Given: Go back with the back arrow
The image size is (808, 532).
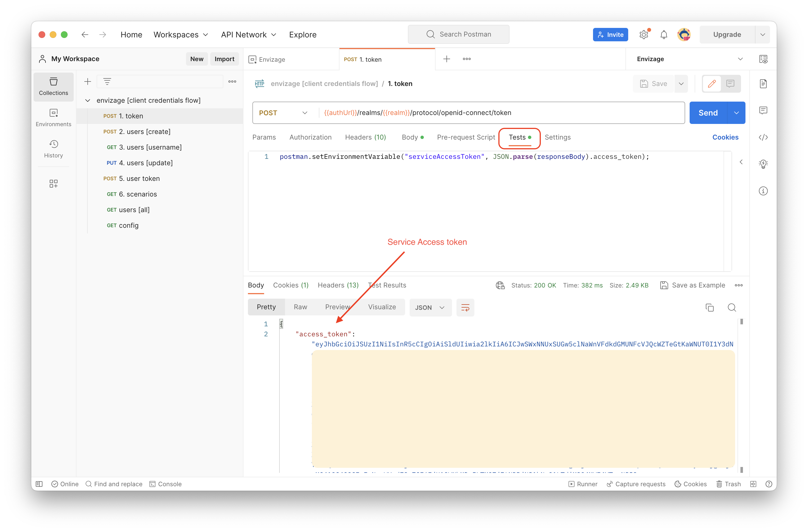Looking at the screenshot, I should click(x=85, y=35).
